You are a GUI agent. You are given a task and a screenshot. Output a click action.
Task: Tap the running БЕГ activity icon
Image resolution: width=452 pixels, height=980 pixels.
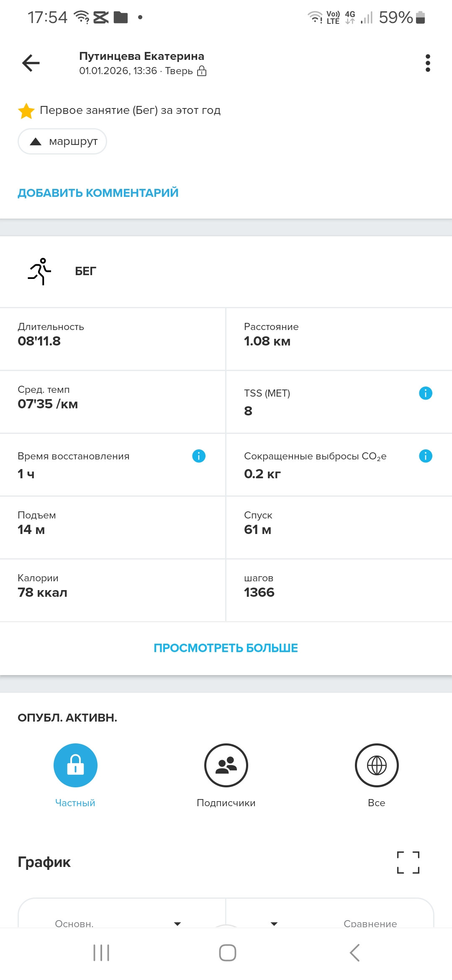pos(40,271)
